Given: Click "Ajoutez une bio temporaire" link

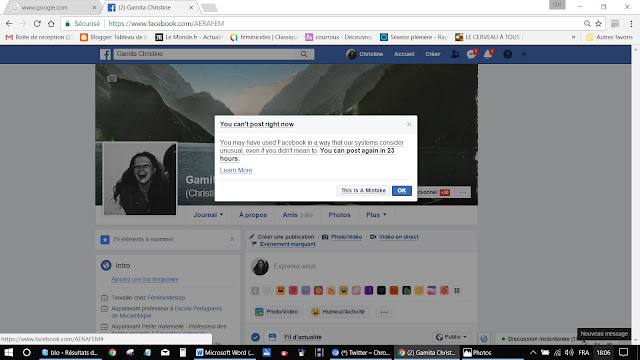Looking at the screenshot, I should 145,279.
